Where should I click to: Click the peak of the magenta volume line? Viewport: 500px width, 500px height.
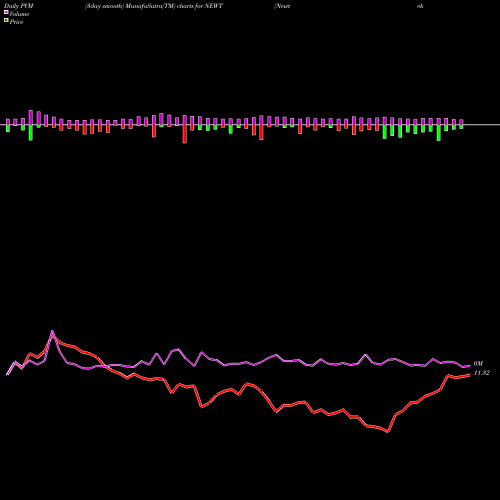click(52, 331)
